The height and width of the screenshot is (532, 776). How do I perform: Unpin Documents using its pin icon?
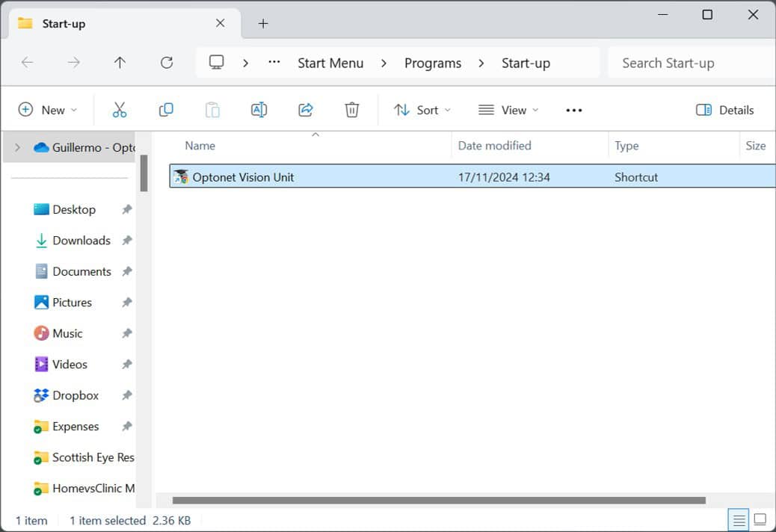127,271
